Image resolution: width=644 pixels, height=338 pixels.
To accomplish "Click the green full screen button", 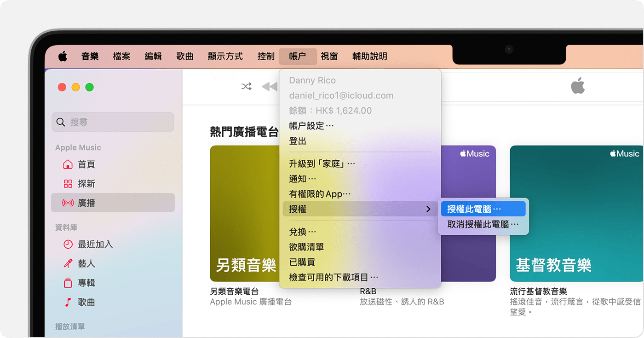I will (90, 87).
